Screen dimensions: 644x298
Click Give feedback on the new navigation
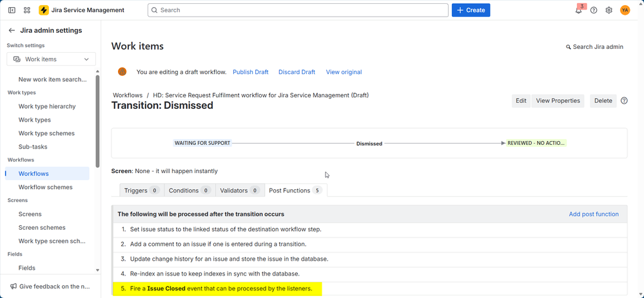50,286
